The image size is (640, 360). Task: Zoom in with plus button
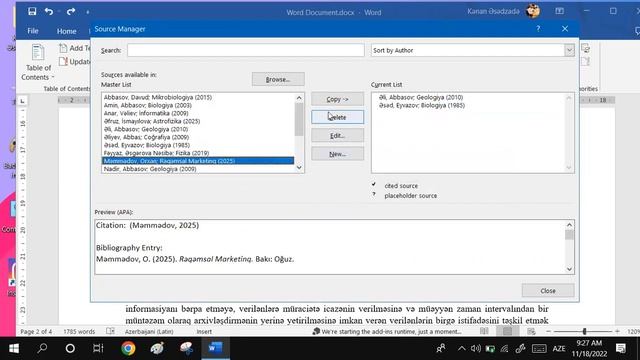[618, 331]
